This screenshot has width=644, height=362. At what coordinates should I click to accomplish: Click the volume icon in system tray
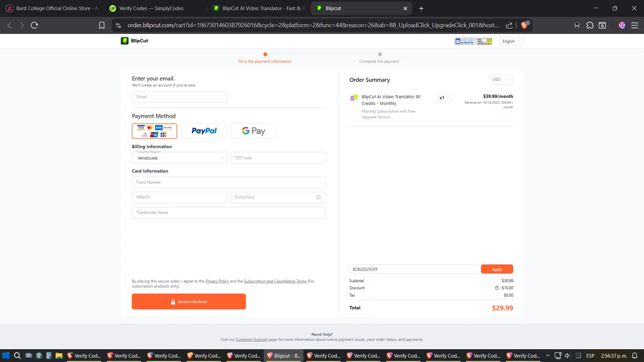point(568,356)
